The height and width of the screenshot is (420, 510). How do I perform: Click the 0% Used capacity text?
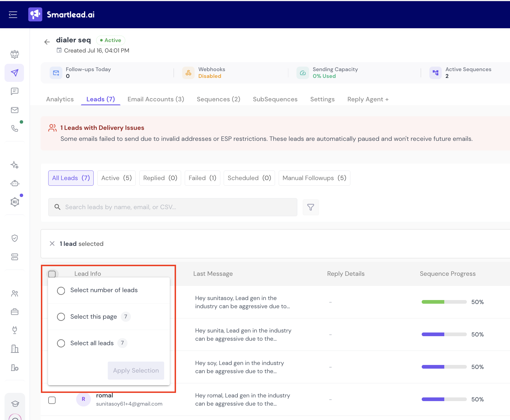click(324, 76)
